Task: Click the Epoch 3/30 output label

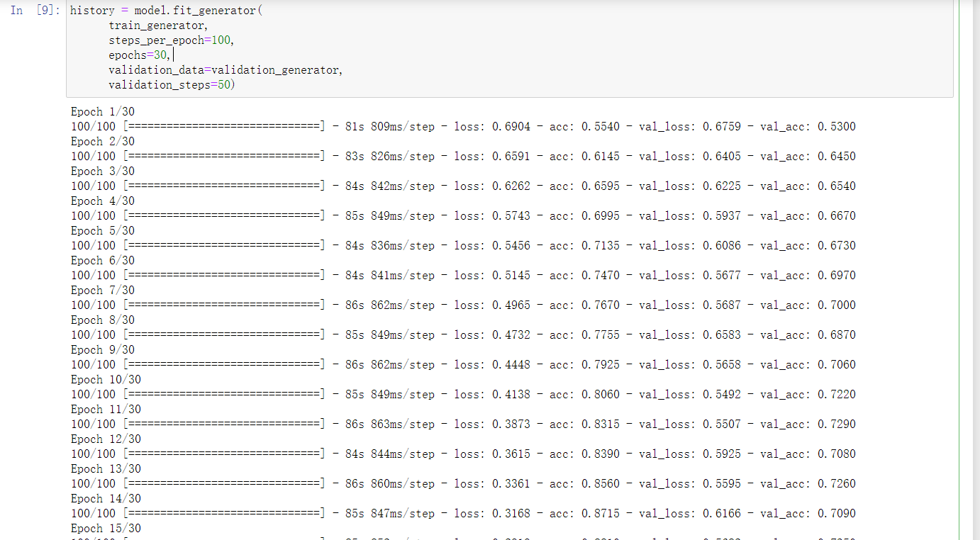Action: tap(103, 171)
